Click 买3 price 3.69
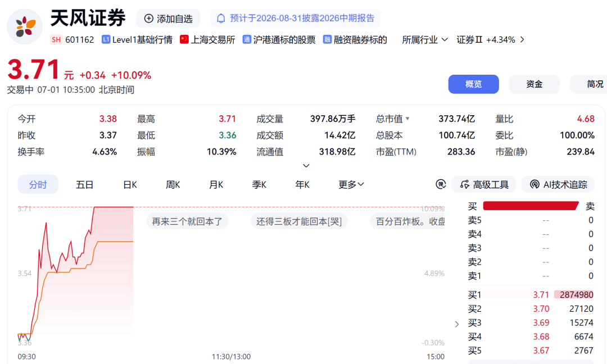The width and height of the screenshot is (607, 364). point(541,322)
